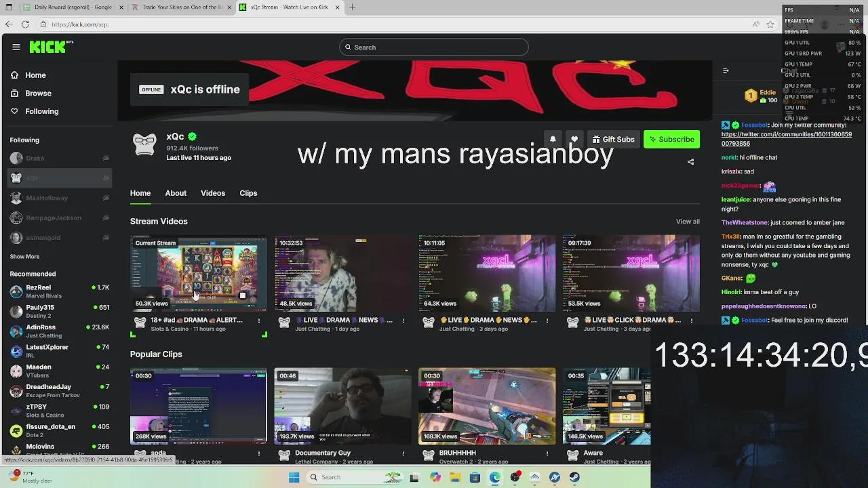
Task: Select RampageJackson in the Following list
Action: click(x=60, y=218)
